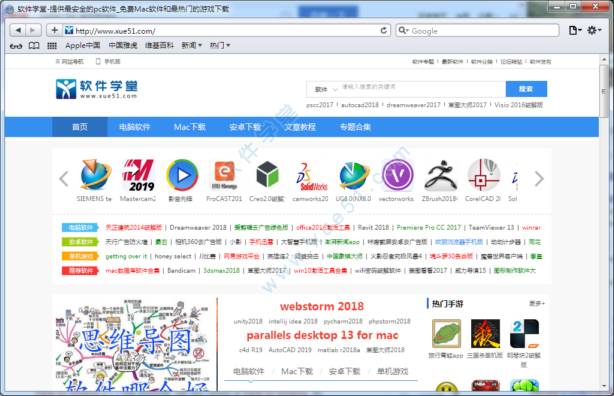
Task: Open the CorelCAD icon
Action: pos(483,175)
